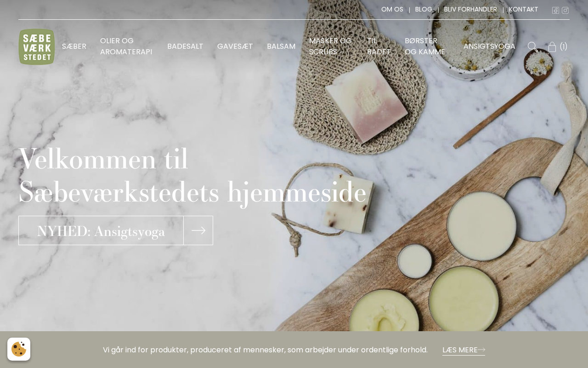The height and width of the screenshot is (368, 588).
Task: Open OLIER OG AROMATERAPI menu
Action: click(x=126, y=46)
